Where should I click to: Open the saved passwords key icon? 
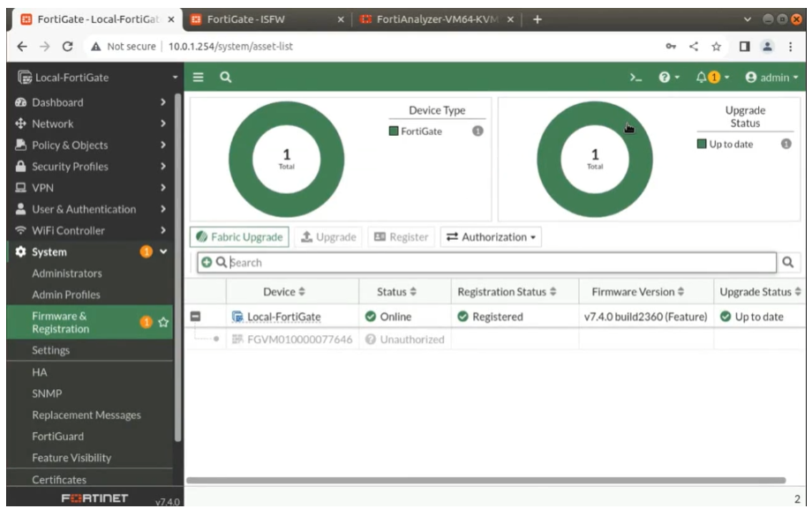(x=671, y=46)
